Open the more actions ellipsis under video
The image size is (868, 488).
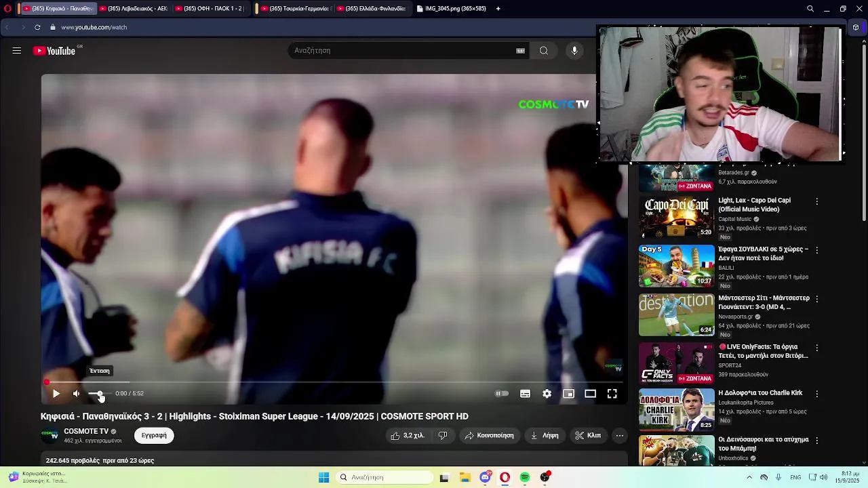click(x=619, y=435)
